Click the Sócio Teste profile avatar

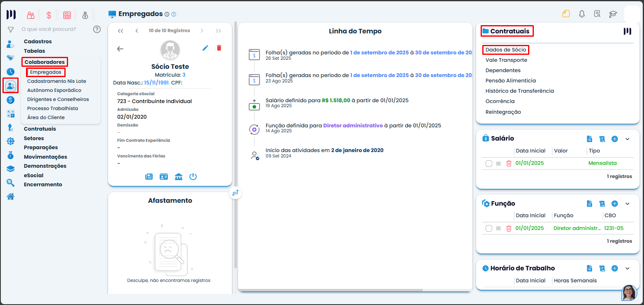coord(170,51)
